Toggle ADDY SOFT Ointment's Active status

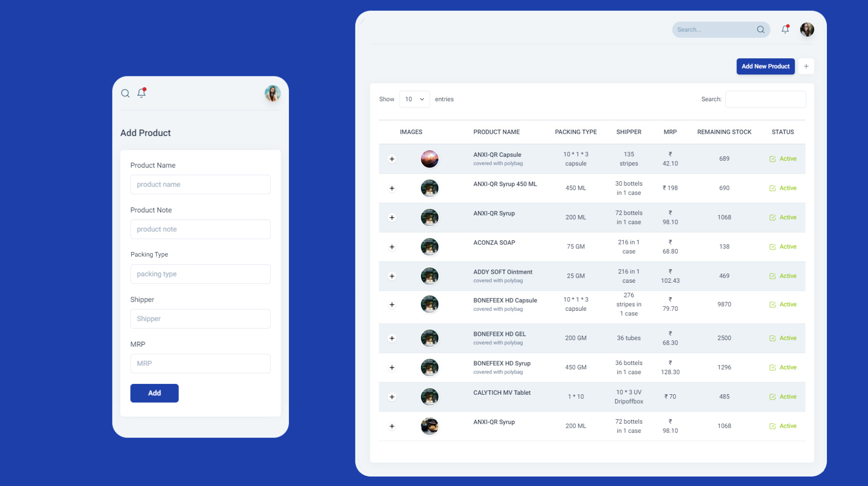coord(773,276)
